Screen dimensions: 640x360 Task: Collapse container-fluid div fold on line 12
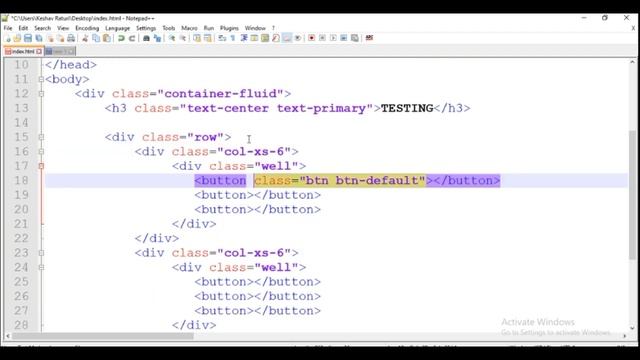pos(41,94)
